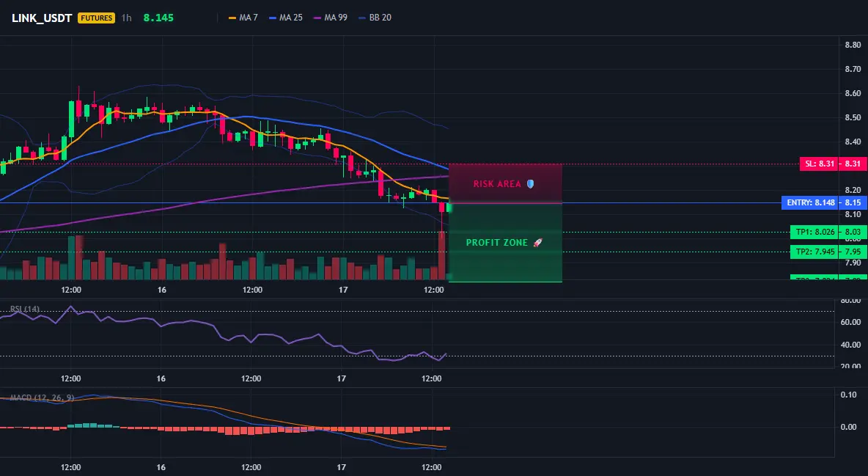This screenshot has width=868, height=476.
Task: Click the green TP2: 7.945 label
Action: (815, 252)
